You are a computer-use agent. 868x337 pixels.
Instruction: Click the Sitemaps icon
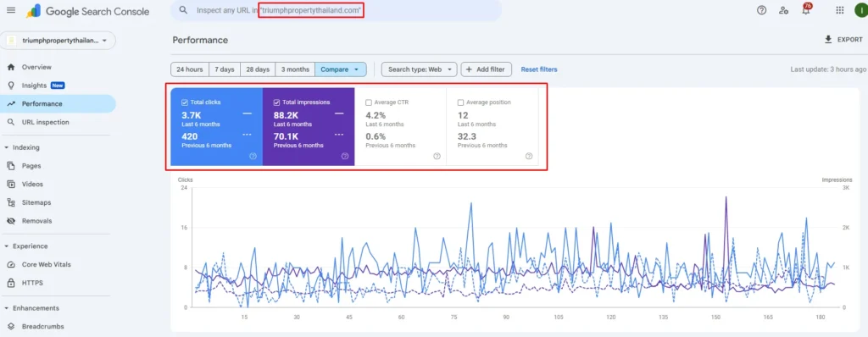[10, 202]
